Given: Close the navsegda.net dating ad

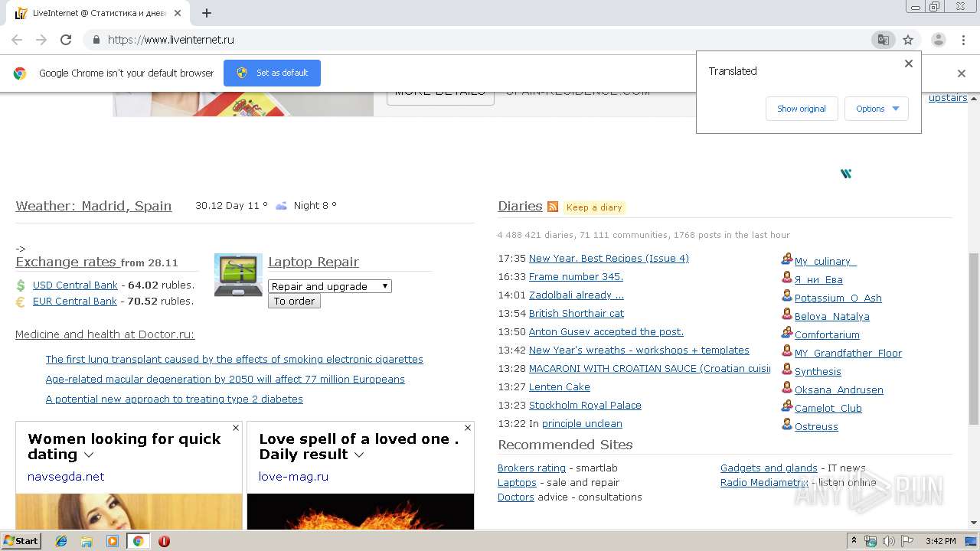Looking at the screenshot, I should coord(236,428).
